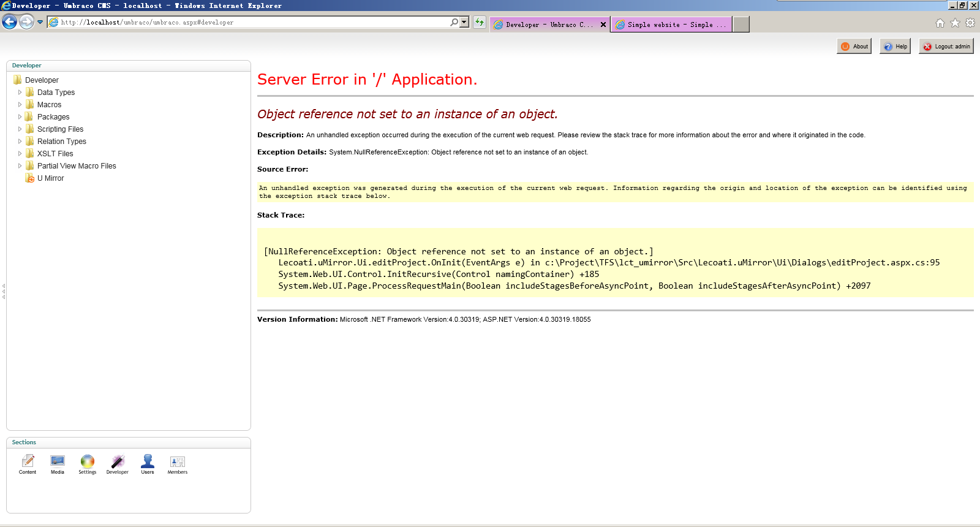Click the Packages folder icon
Viewport: 980px width, 527px height.
29,116
